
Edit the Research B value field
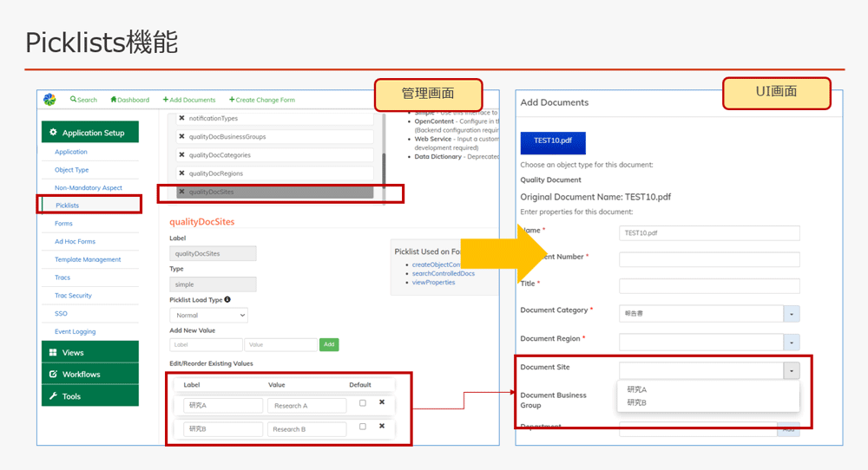(x=306, y=429)
